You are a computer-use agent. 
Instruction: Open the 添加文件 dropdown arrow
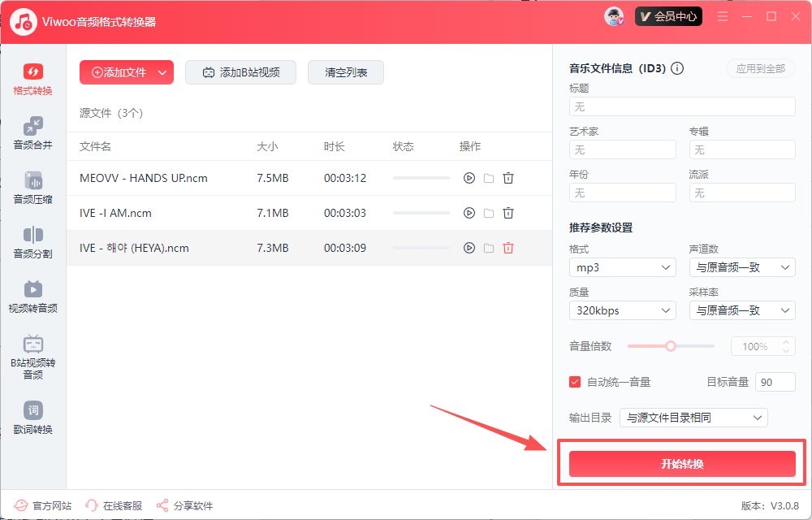click(x=162, y=72)
